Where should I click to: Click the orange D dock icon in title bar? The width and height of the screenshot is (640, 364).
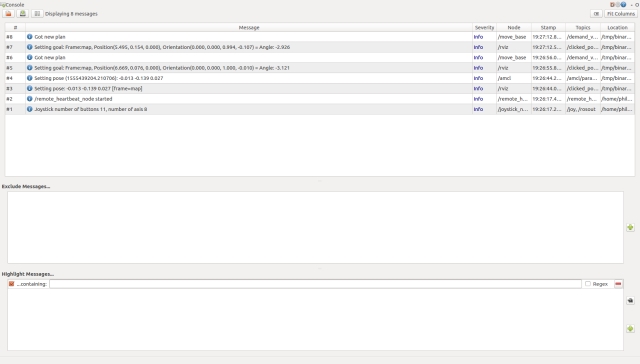click(612, 4)
